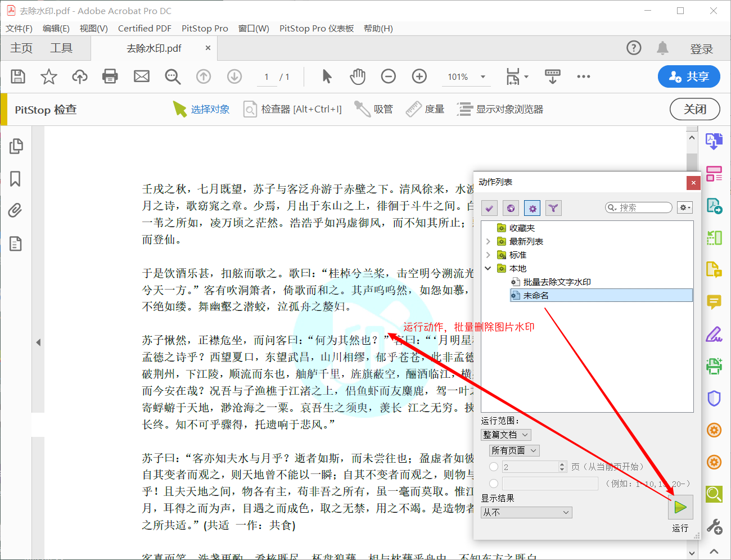Go to the previous page with the up arrow
The width and height of the screenshot is (731, 560).
coord(204,76)
